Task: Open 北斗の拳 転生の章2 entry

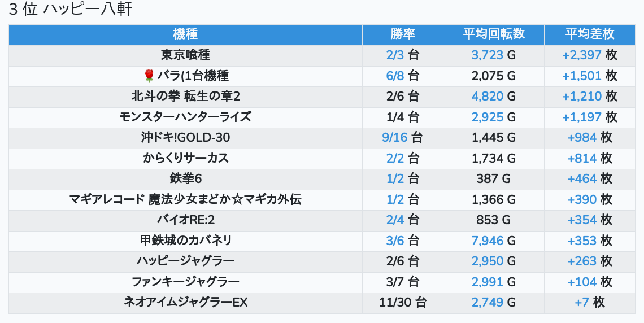Action: click(185, 96)
